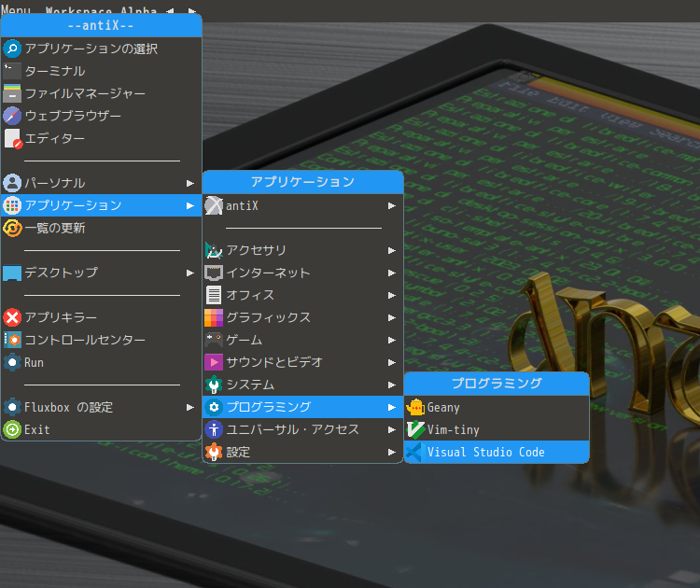Choose the 一覧の更新 label
Screen dimensions: 700x588
55,228
